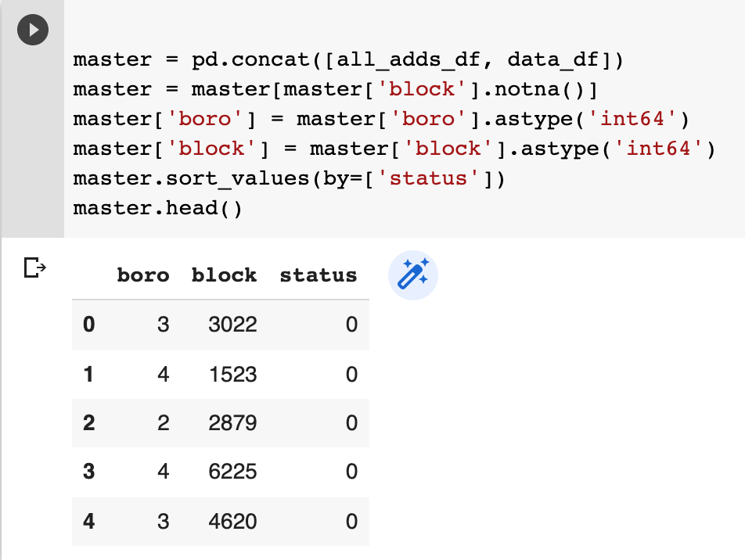Place cursor on the sort_values code line

[290, 178]
